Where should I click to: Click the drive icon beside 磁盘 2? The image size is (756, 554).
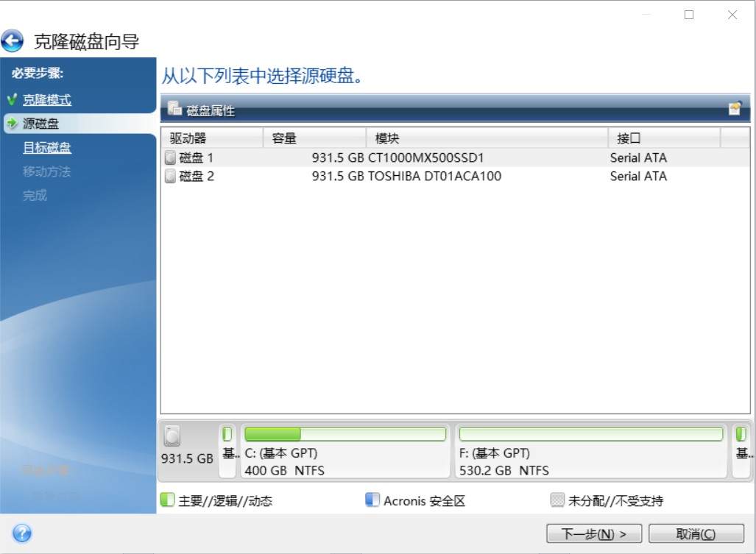pos(172,176)
